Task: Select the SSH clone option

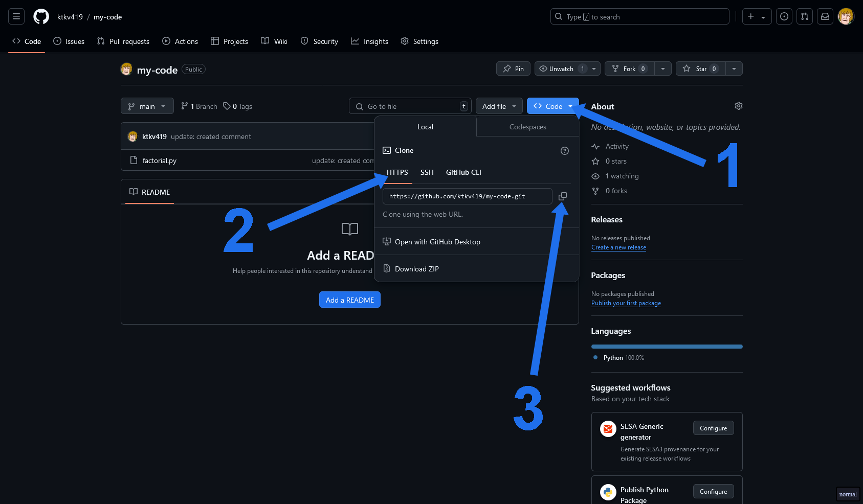Action: tap(427, 172)
